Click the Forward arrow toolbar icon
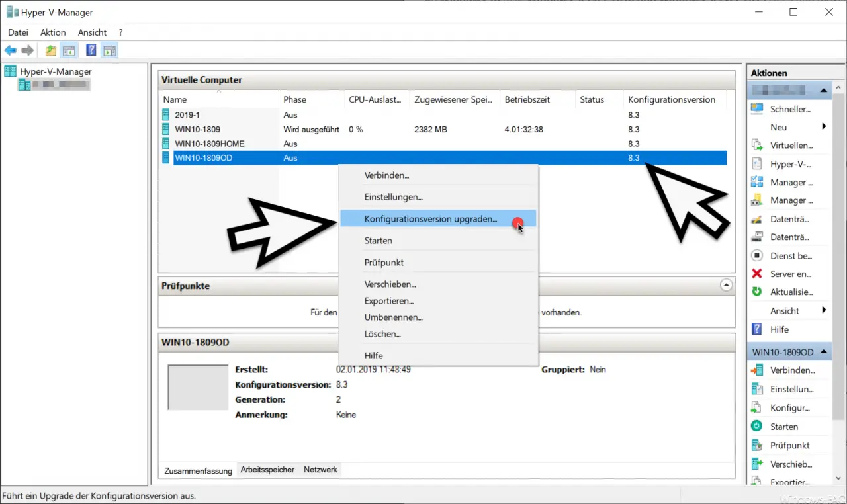Screen dimensions: 847x504 [27, 50]
